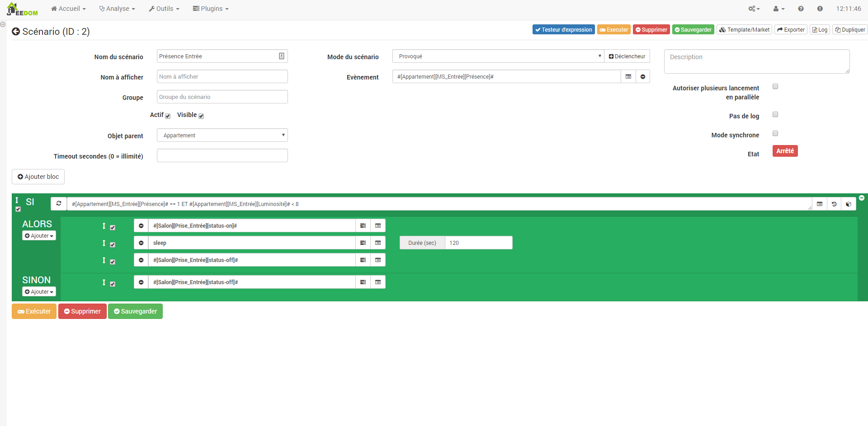Image resolution: width=868 pixels, height=426 pixels.
Task: Pick a command for SINON status-off action
Action: (x=378, y=282)
